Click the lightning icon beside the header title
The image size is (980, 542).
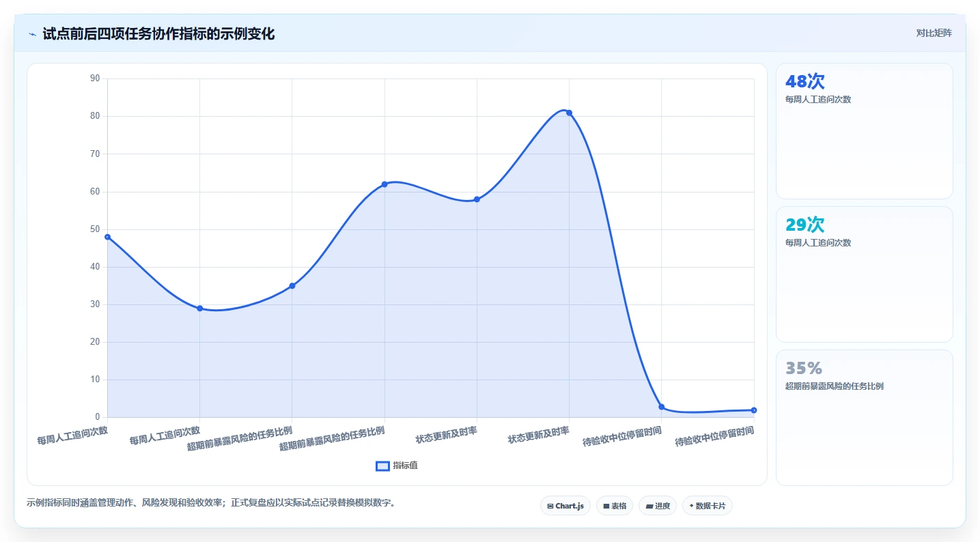coord(32,34)
